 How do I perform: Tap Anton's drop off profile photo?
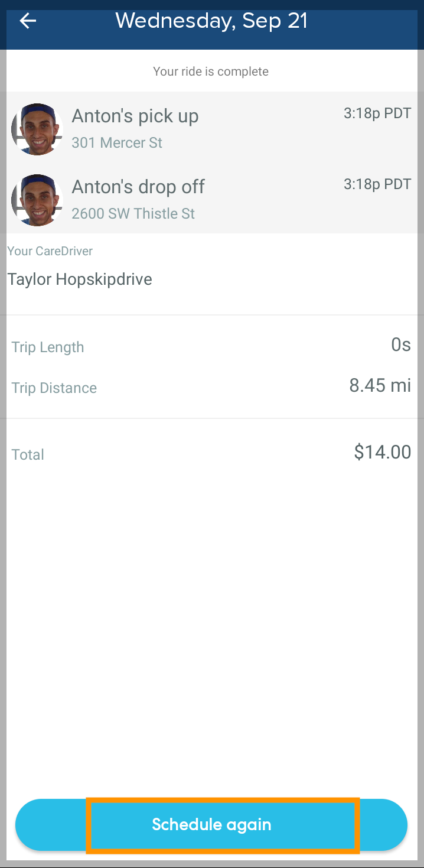(37, 200)
